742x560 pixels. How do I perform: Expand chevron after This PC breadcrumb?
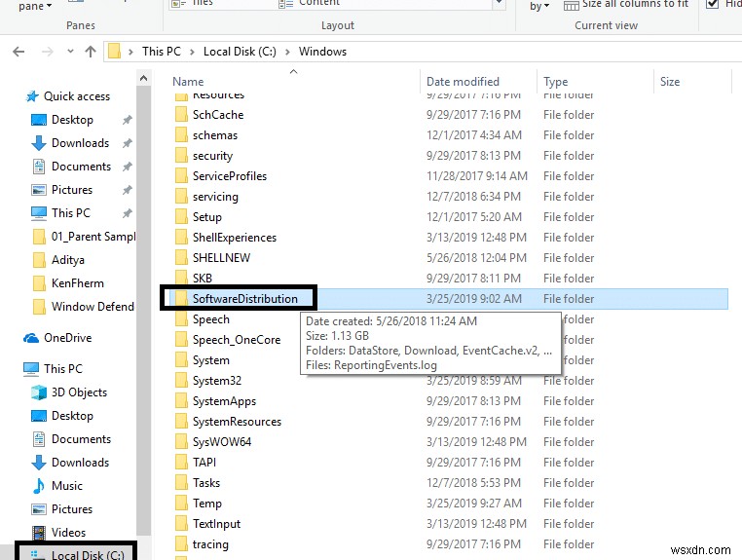(192, 52)
